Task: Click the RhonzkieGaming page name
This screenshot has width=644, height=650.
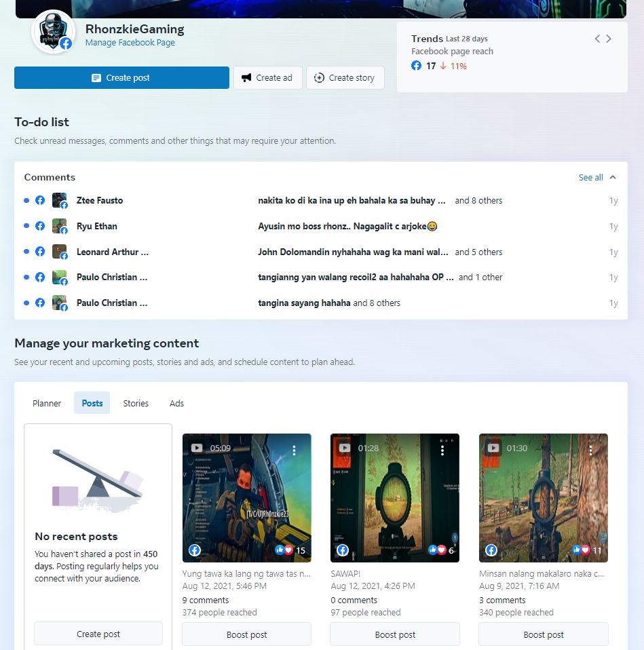Action: pos(135,29)
